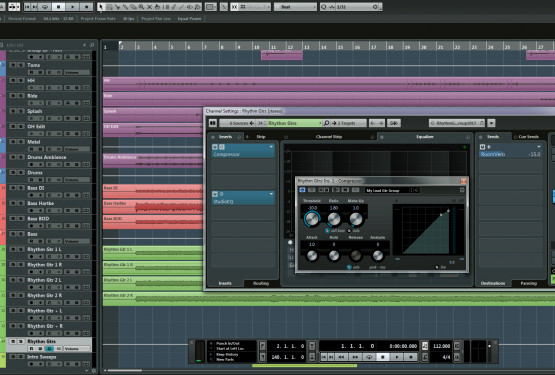555x375 pixels.
Task: Adjust the Compressor Make-Up knob
Action: click(356, 219)
